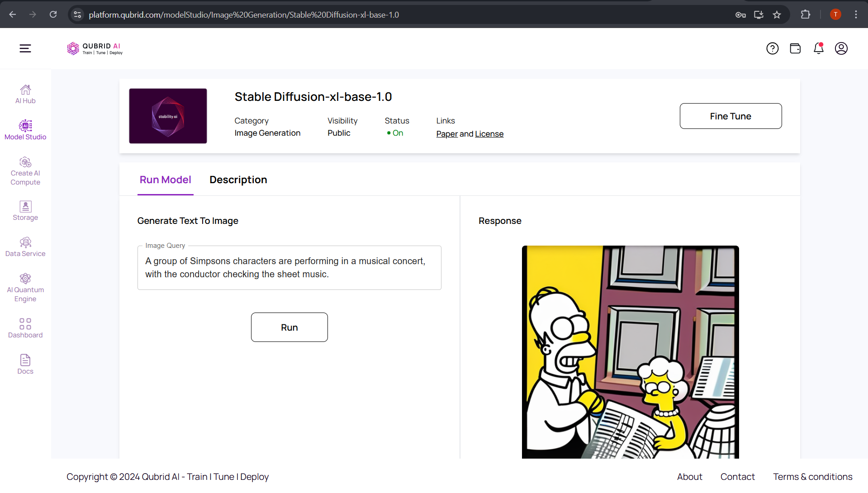Open Dashboard in sidebar
Viewport: 868px width, 493px height.
[25, 328]
